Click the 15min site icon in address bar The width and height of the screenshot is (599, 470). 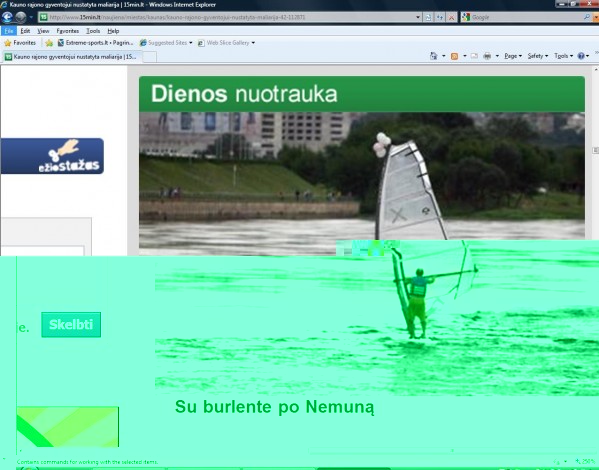click(44, 17)
